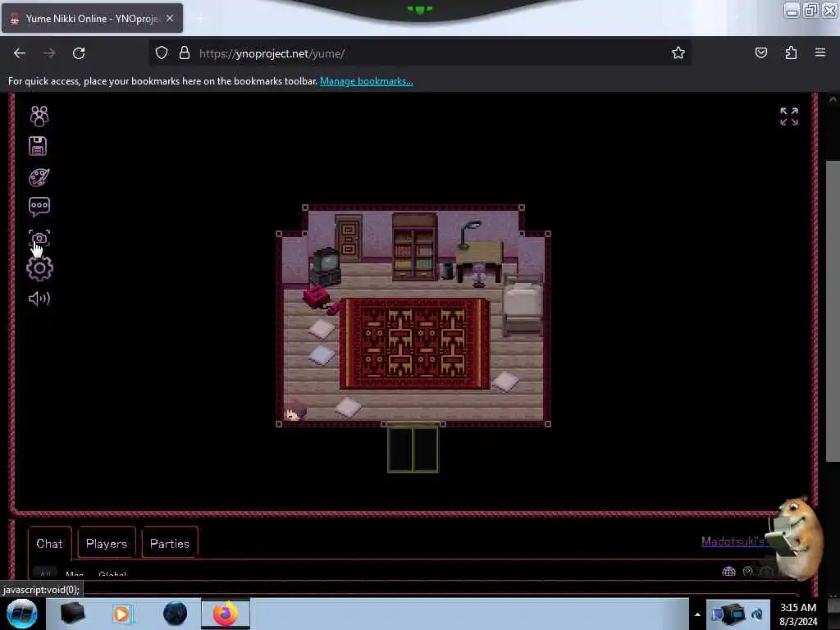Open the dark globe taskbar icon

175,614
